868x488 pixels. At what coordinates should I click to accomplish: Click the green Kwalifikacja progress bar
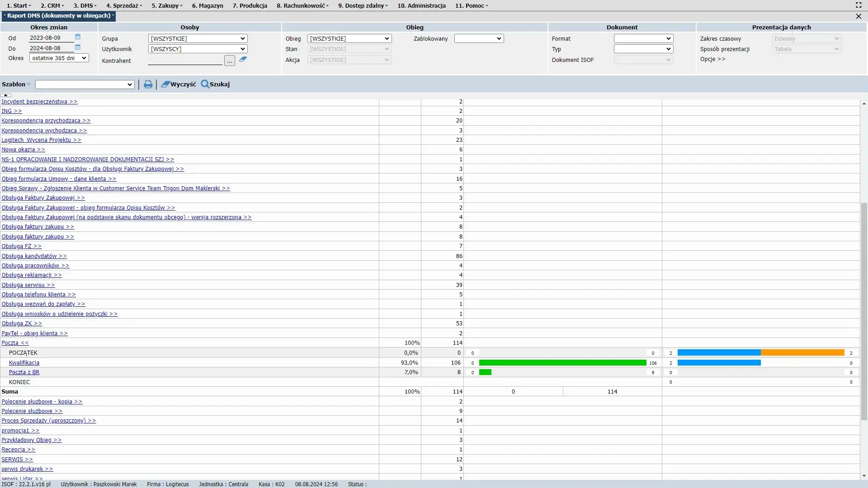point(562,363)
